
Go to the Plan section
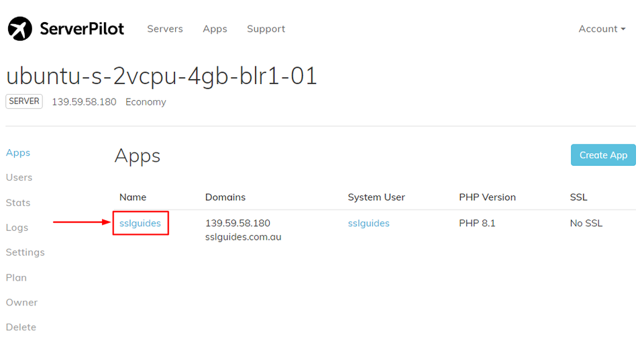point(16,277)
